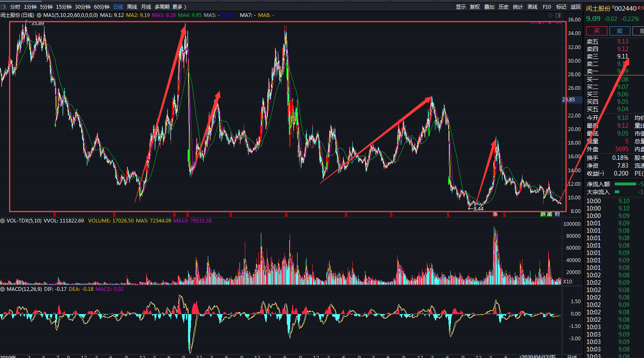Click the 复权 price adjustment option
The height and width of the screenshot is (358, 644).
click(475, 7)
